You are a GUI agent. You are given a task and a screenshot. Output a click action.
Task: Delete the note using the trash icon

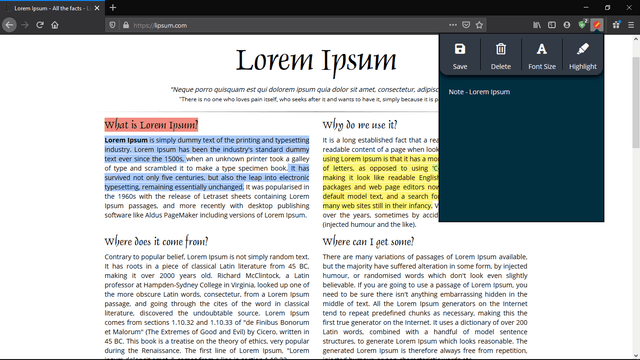point(501,55)
